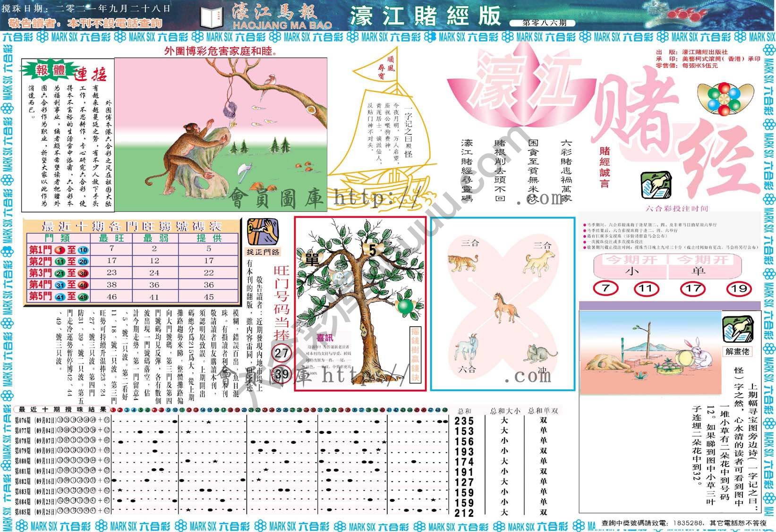Click the 提供 column header
The width and height of the screenshot is (776, 532).
(209, 238)
